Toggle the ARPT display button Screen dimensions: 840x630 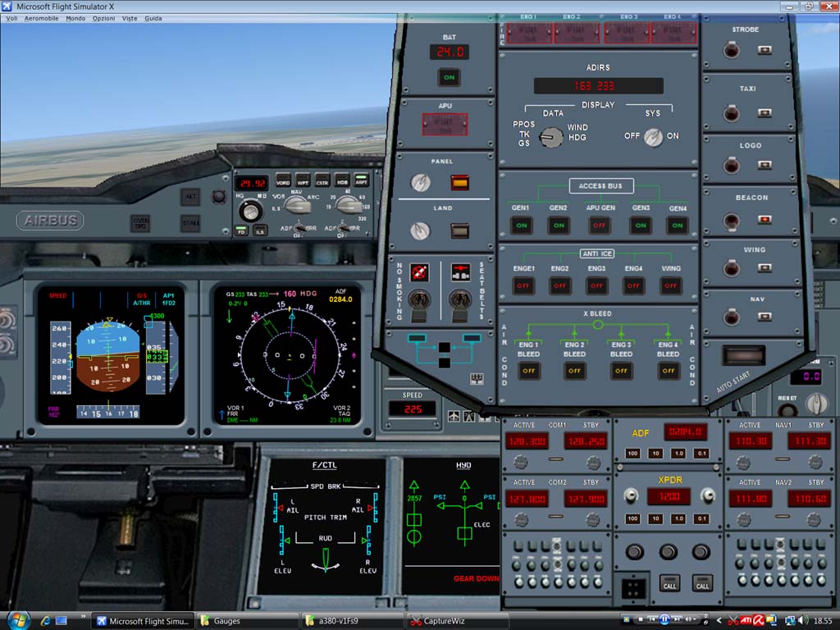point(362,179)
